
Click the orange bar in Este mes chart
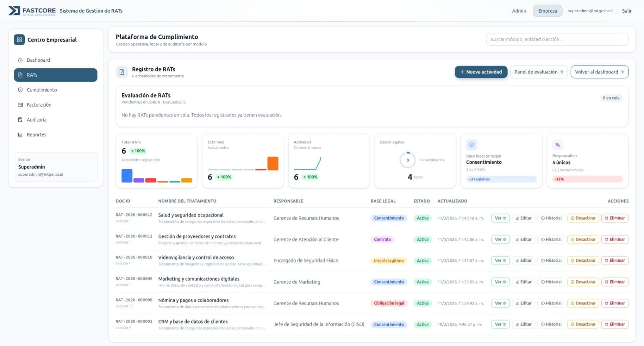[272, 163]
